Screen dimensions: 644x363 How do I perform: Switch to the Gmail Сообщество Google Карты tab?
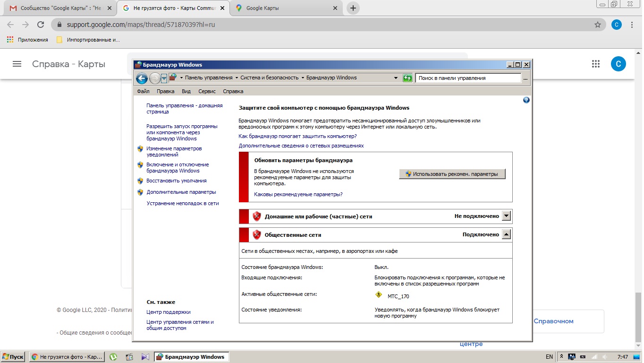(59, 8)
